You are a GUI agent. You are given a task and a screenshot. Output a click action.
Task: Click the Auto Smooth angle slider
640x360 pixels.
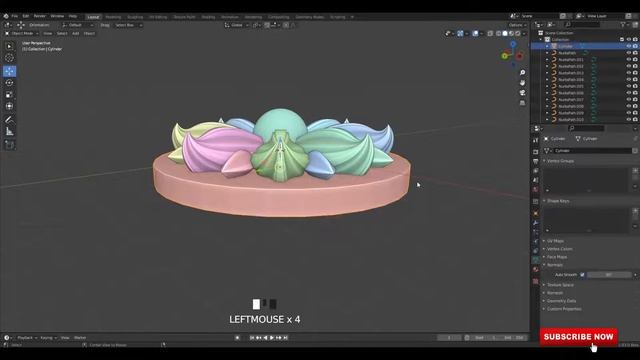[609, 275]
